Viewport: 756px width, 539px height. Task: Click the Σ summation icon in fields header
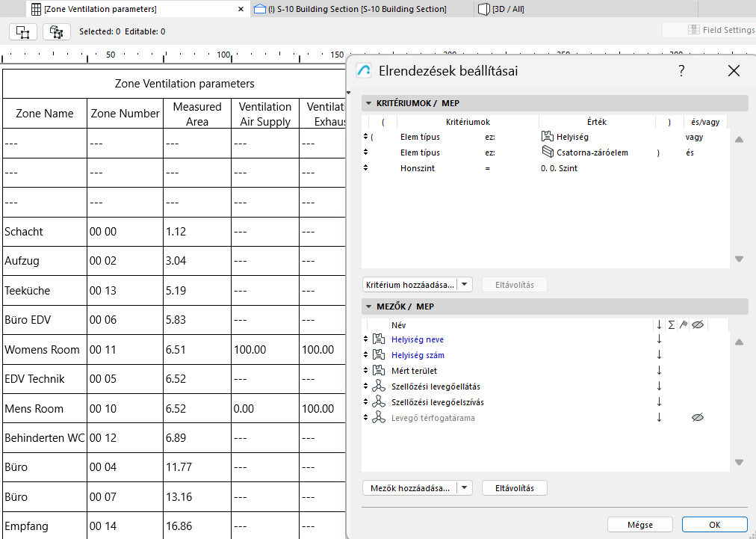click(x=673, y=324)
